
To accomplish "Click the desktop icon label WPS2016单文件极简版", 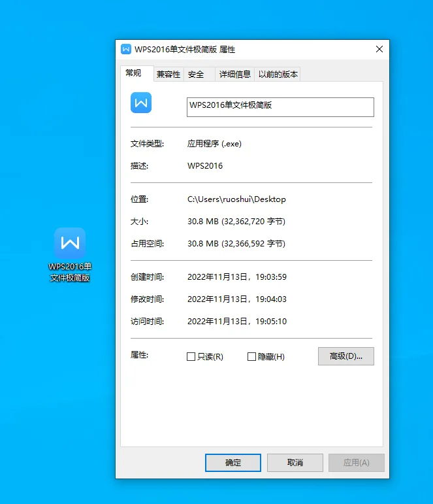I will click(x=70, y=272).
